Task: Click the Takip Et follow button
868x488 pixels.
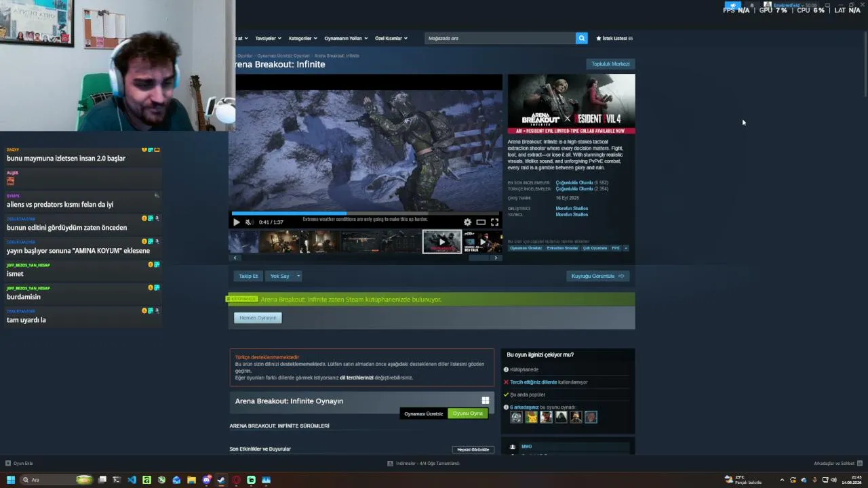Action: click(x=248, y=276)
